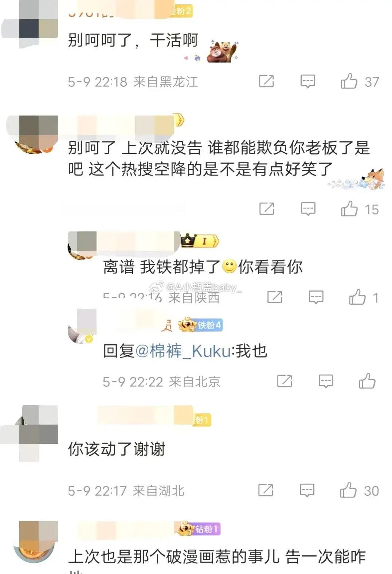Tap the 铁粉4 fan badge
Image resolution: width=392 pixels, height=574 pixels.
[x=200, y=325]
